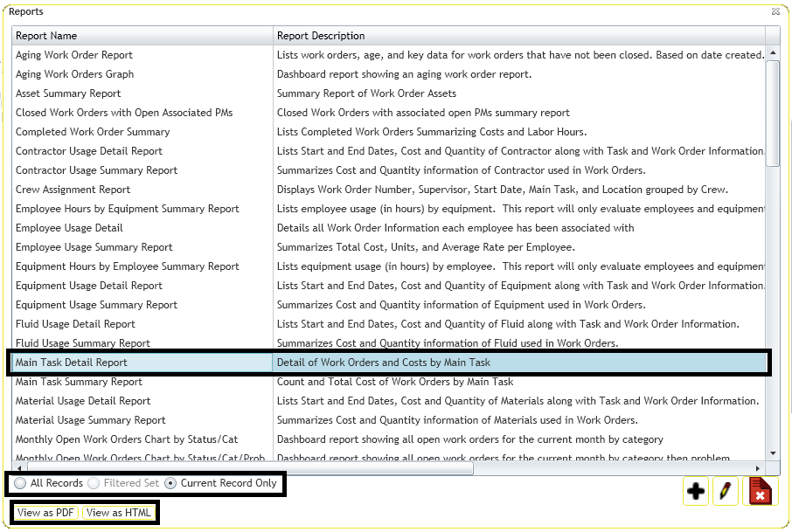The image size is (792, 532).
Task: Select Main Task Summary Report row
Action: (79, 382)
